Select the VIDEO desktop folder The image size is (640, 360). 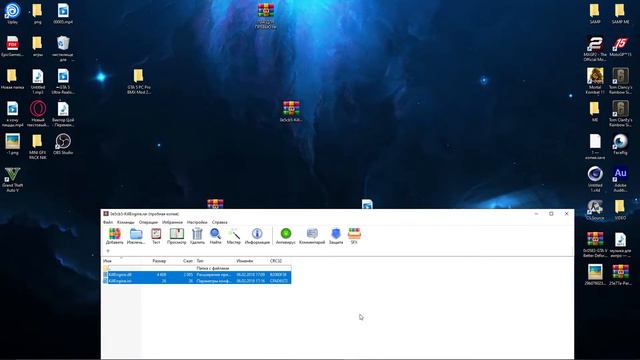coord(620,209)
